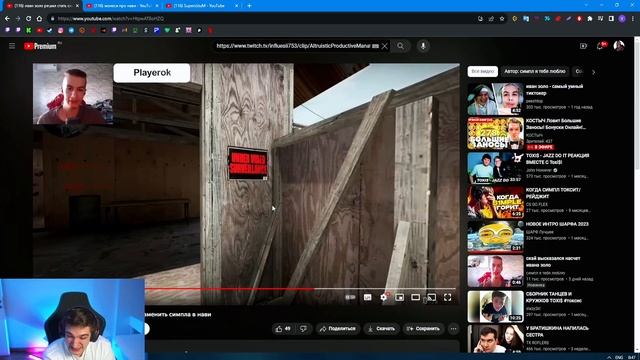
Task: Dislike the video with thumbs down
Action: (303, 329)
